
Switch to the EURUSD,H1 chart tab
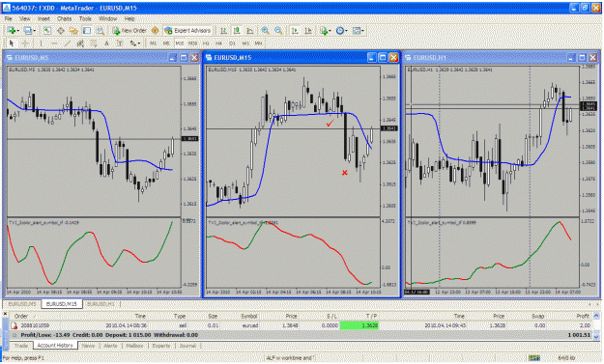point(101,304)
